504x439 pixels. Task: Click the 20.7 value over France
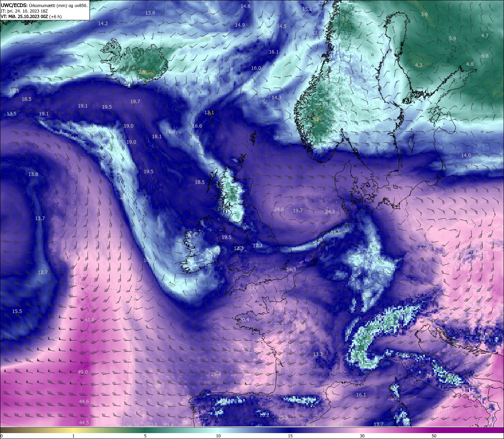click(x=279, y=325)
